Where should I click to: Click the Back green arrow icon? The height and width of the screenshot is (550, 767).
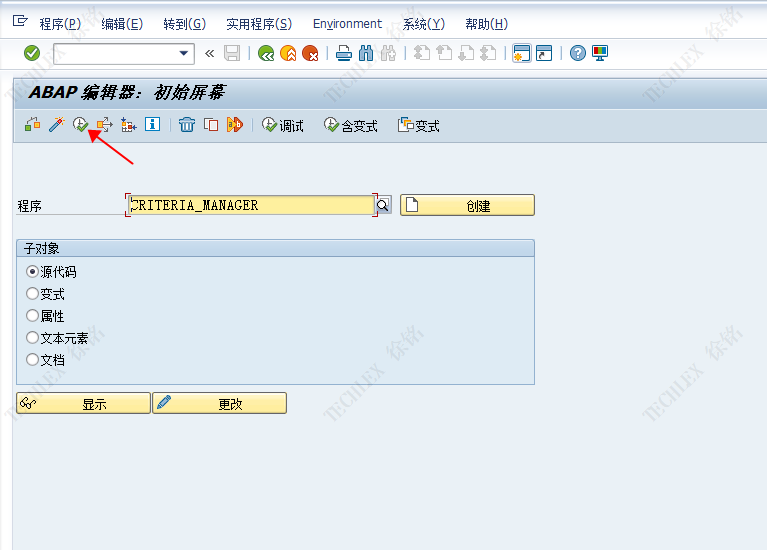click(x=265, y=53)
